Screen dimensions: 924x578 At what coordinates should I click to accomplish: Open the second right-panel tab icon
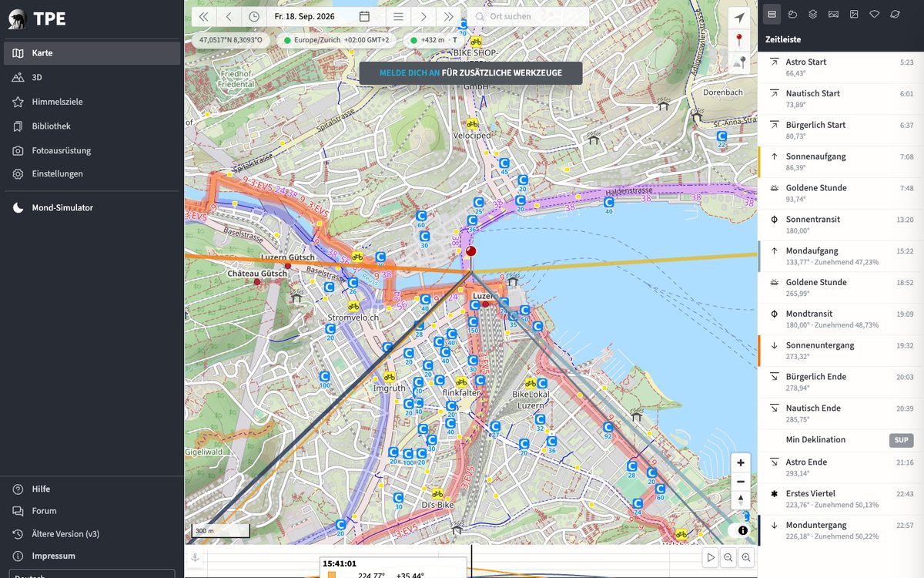pos(792,14)
